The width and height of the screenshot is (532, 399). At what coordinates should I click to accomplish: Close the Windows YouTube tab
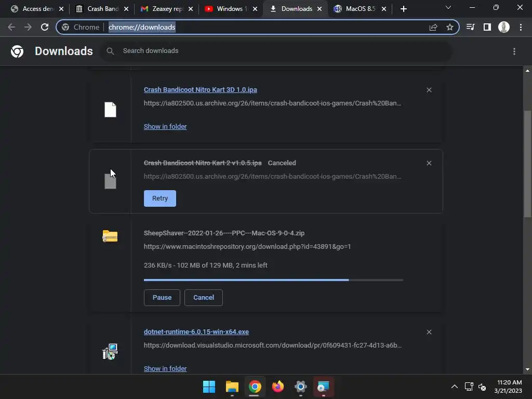click(255, 9)
